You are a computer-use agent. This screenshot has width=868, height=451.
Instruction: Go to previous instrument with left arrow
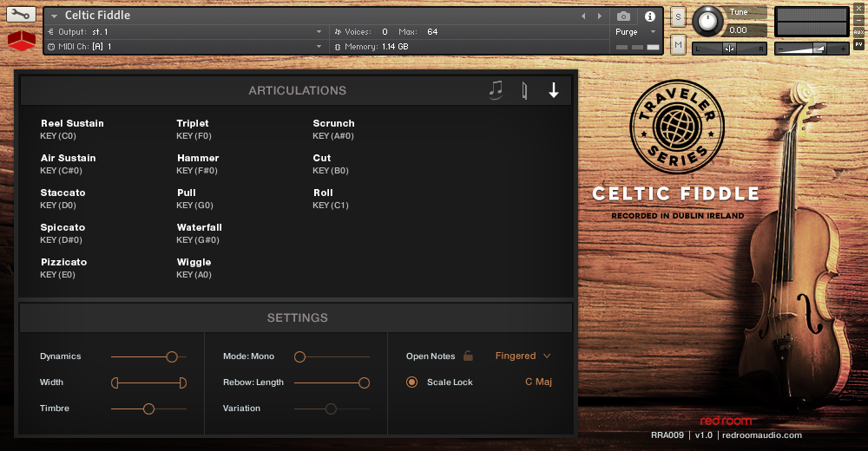(x=583, y=16)
